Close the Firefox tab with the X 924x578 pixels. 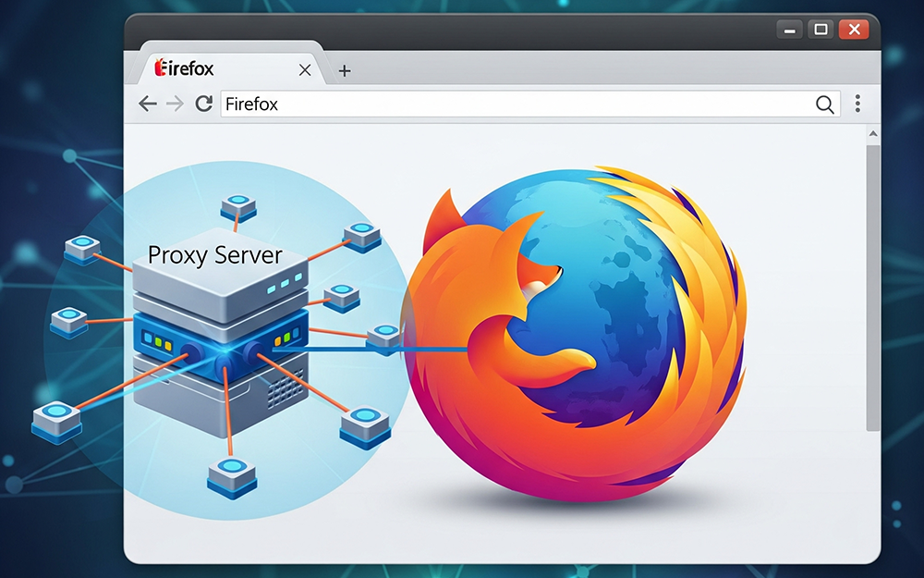click(x=305, y=70)
